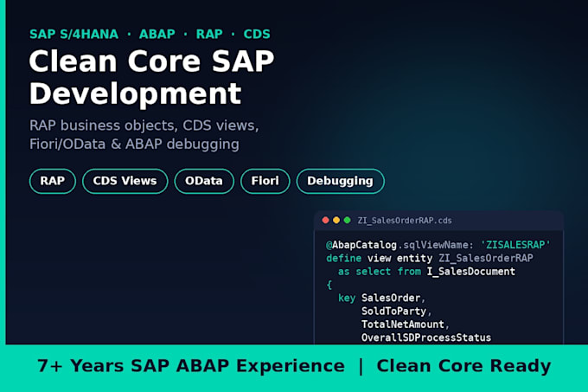Click the 'SoldToParty,' field in code

396,311
